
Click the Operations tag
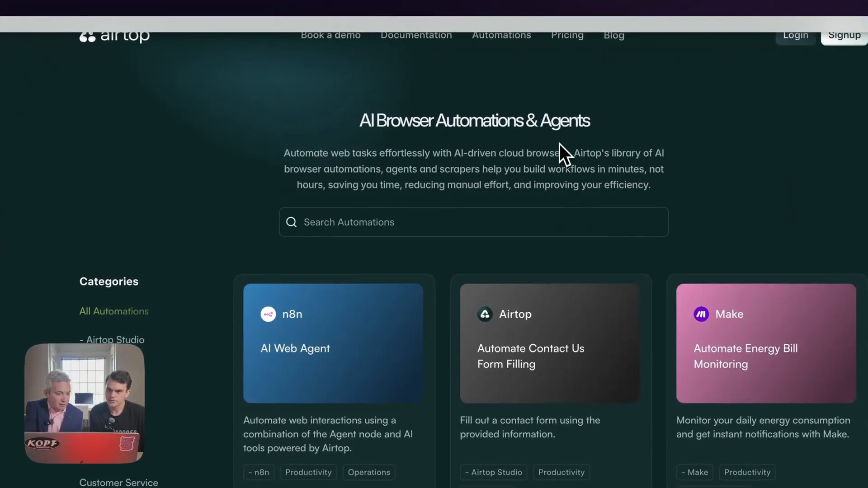tap(369, 472)
